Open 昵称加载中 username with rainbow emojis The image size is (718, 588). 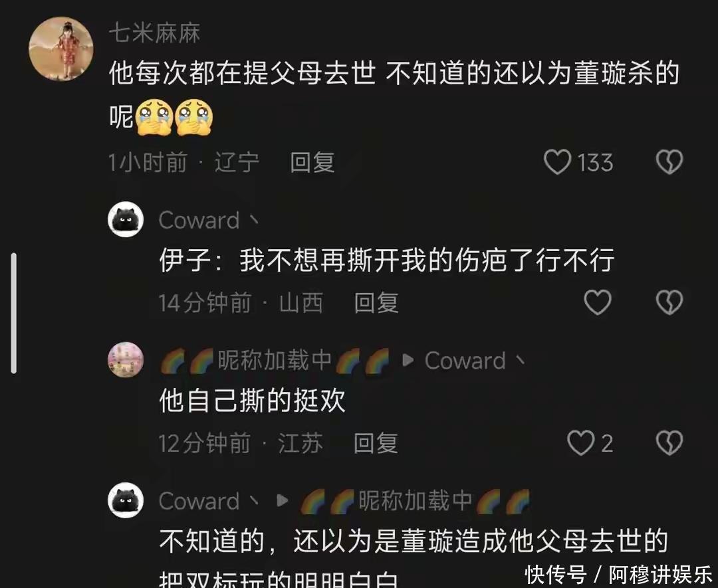click(275, 361)
